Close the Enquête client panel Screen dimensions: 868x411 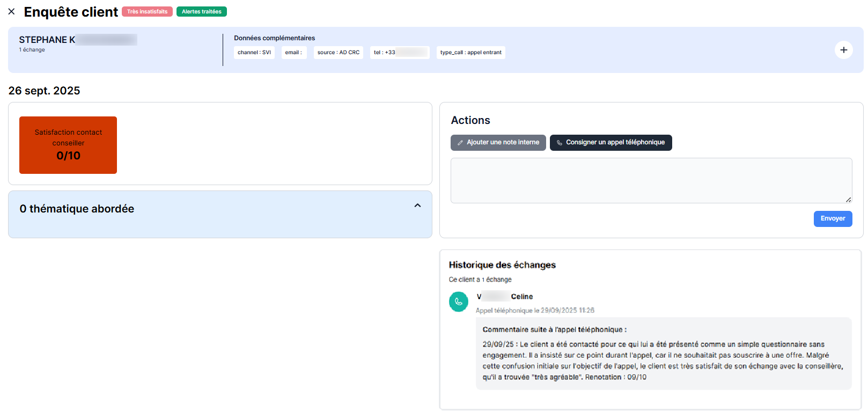point(11,11)
